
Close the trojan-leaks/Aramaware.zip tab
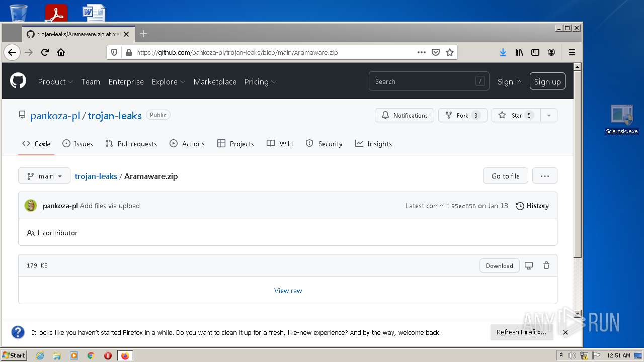(126, 34)
